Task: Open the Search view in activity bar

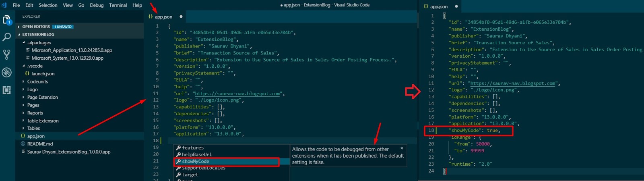Action: (7, 37)
